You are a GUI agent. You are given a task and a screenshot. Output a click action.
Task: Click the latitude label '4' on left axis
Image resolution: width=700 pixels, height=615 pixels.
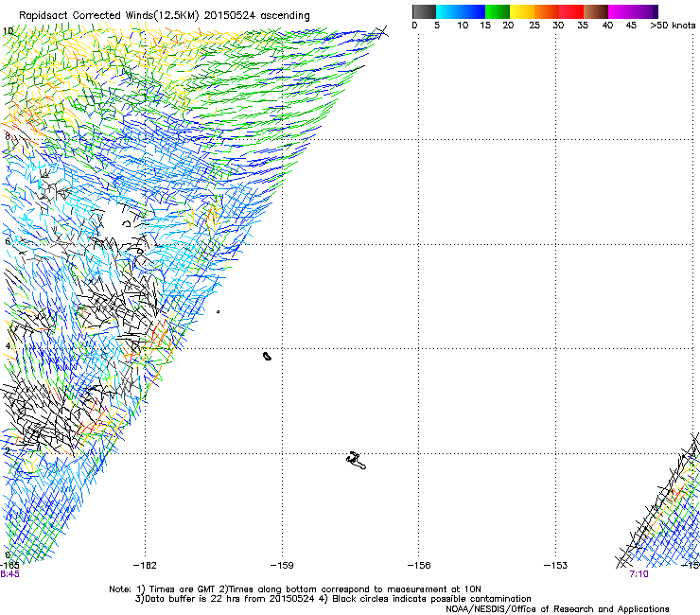8,346
